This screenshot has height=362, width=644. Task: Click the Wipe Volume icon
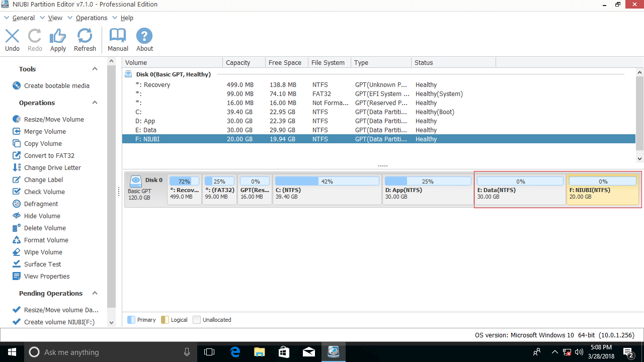click(x=17, y=252)
